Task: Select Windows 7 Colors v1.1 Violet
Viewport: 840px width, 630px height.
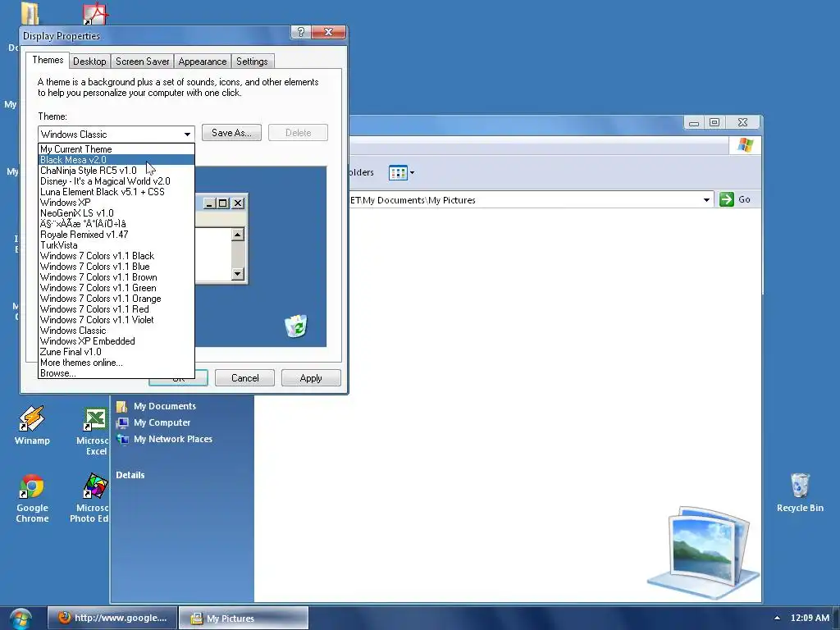Action: tap(116, 320)
